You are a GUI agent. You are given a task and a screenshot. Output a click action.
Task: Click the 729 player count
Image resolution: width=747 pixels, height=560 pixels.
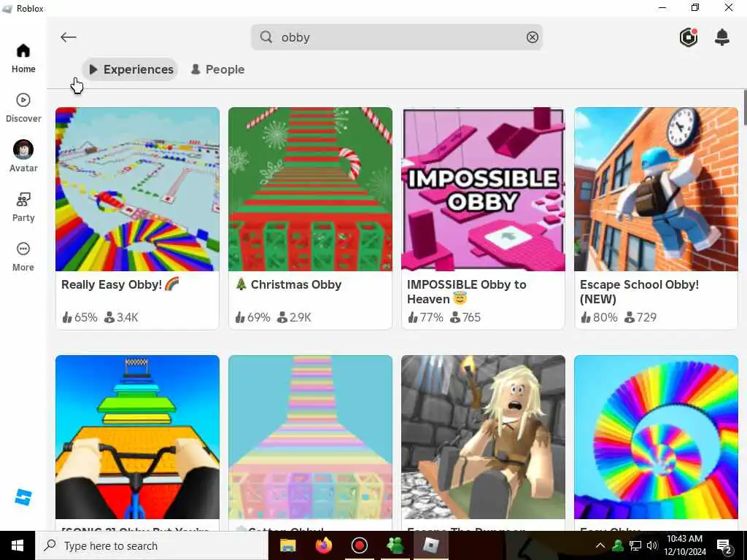[x=640, y=317]
